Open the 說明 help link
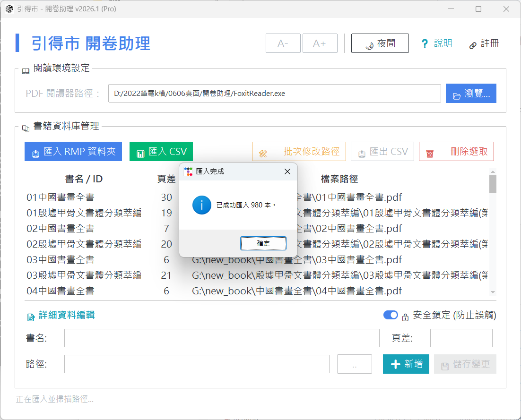Screen dimensions: 521x420 437,43
